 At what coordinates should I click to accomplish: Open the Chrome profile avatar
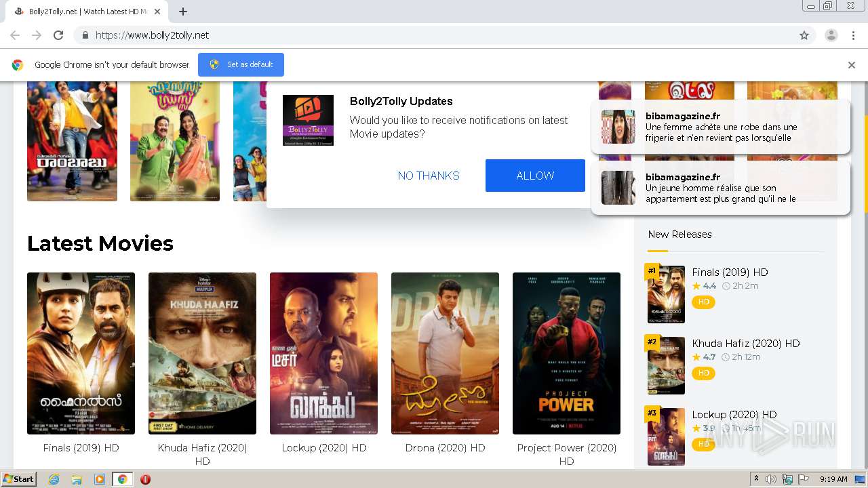[831, 35]
